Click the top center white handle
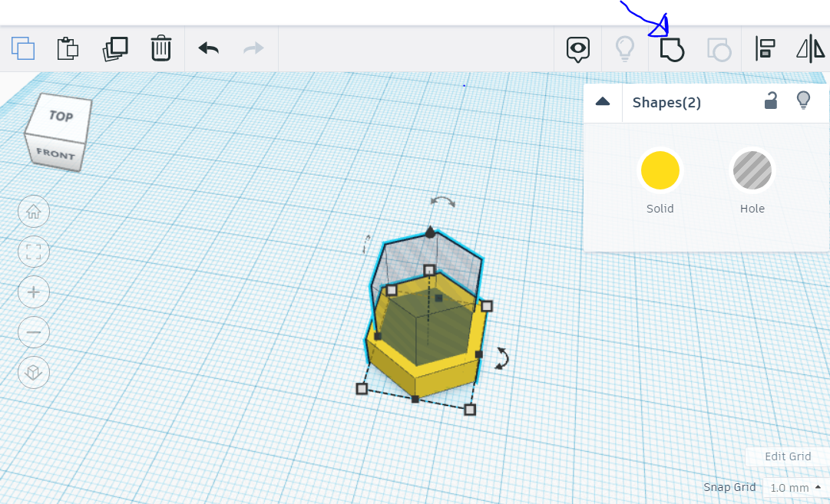This screenshot has height=504, width=830. pos(429,270)
